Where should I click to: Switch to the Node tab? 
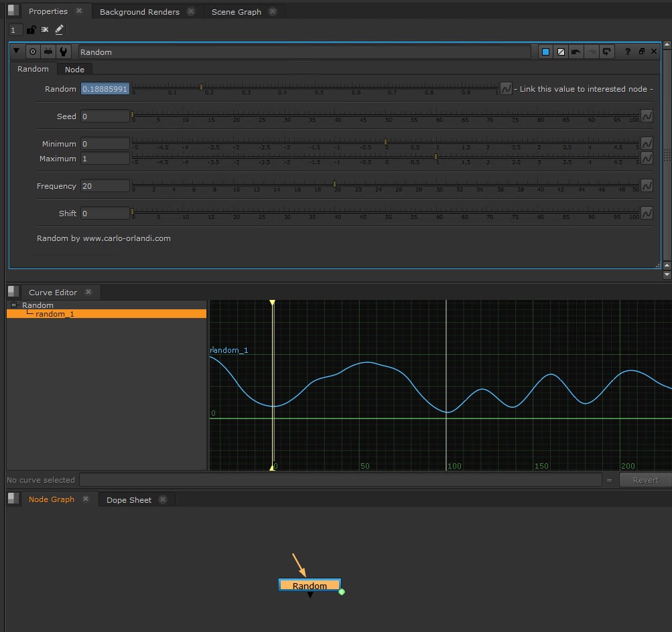click(74, 70)
